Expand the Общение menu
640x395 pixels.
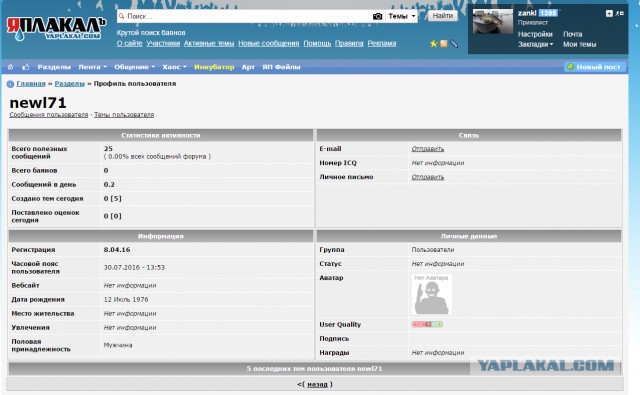[x=134, y=67]
